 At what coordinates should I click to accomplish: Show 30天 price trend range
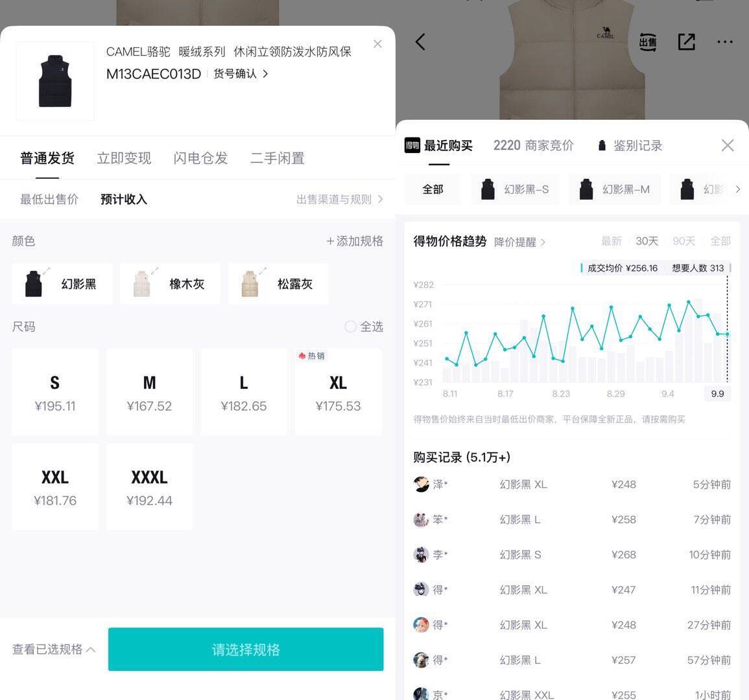647,241
